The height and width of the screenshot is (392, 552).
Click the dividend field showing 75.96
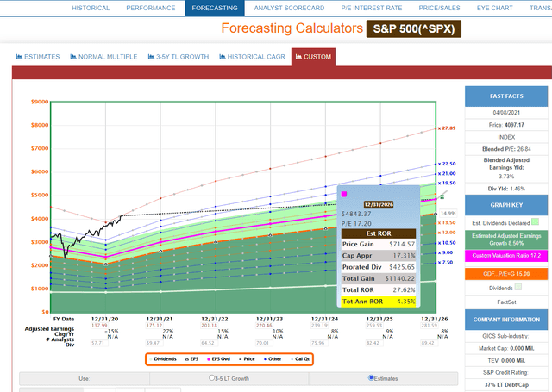pyautogui.click(x=320, y=343)
